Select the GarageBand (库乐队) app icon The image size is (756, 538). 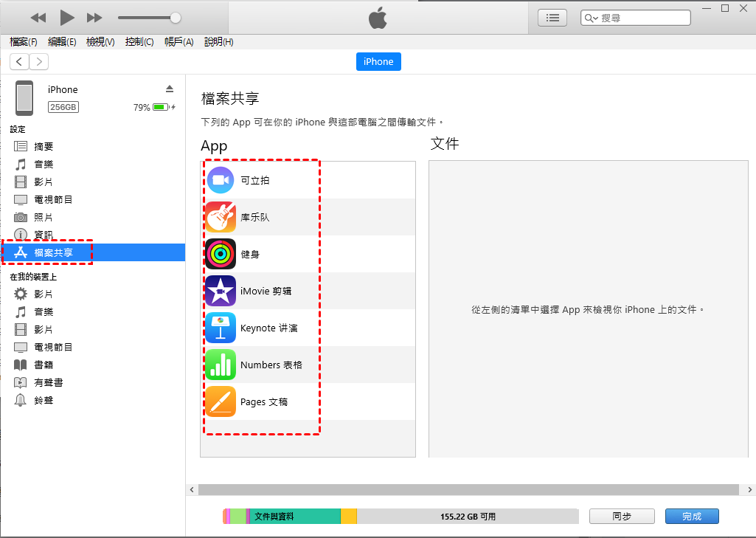[220, 217]
